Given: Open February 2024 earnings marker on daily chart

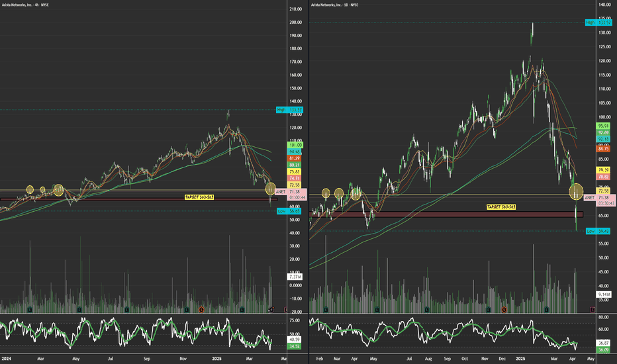Looking at the screenshot, I should [x=326, y=310].
